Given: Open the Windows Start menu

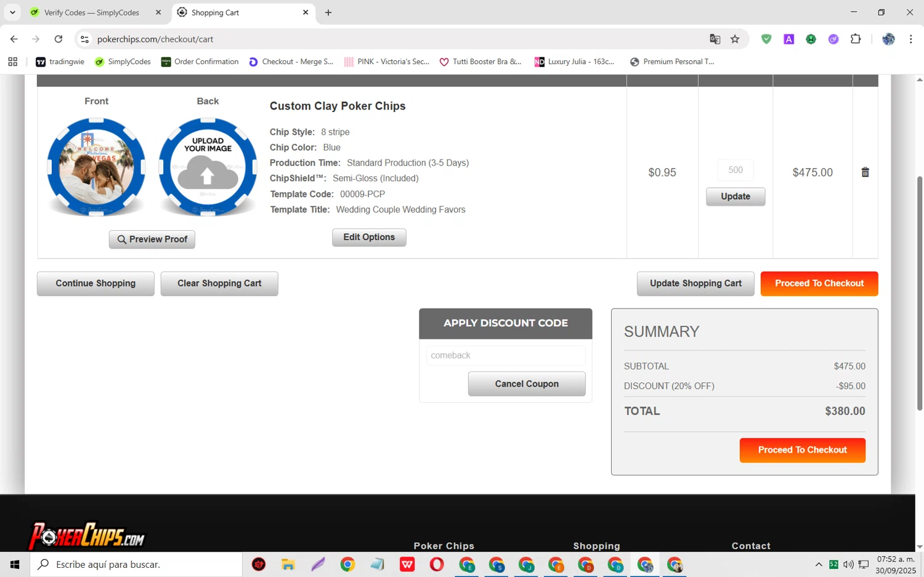Looking at the screenshot, I should pyautogui.click(x=15, y=565).
